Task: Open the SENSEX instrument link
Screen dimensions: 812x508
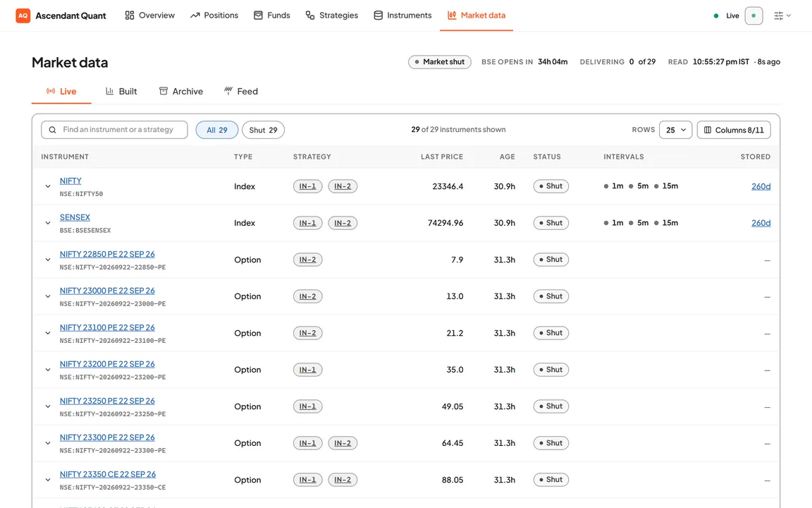Action: click(75, 217)
